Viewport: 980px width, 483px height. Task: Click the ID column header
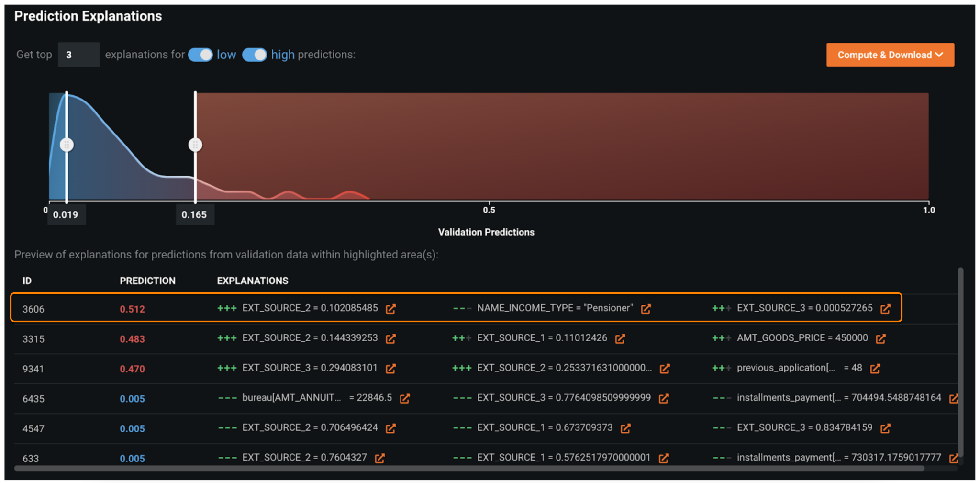click(27, 281)
